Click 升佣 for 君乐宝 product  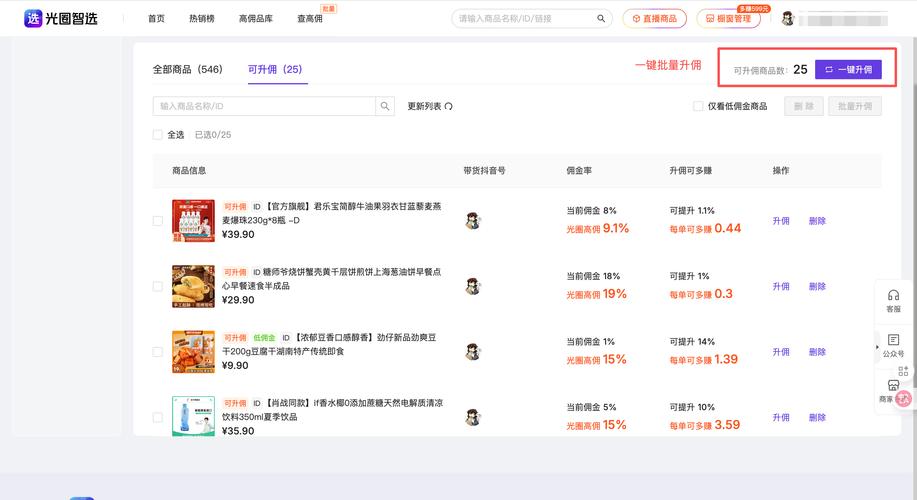pyautogui.click(x=781, y=221)
